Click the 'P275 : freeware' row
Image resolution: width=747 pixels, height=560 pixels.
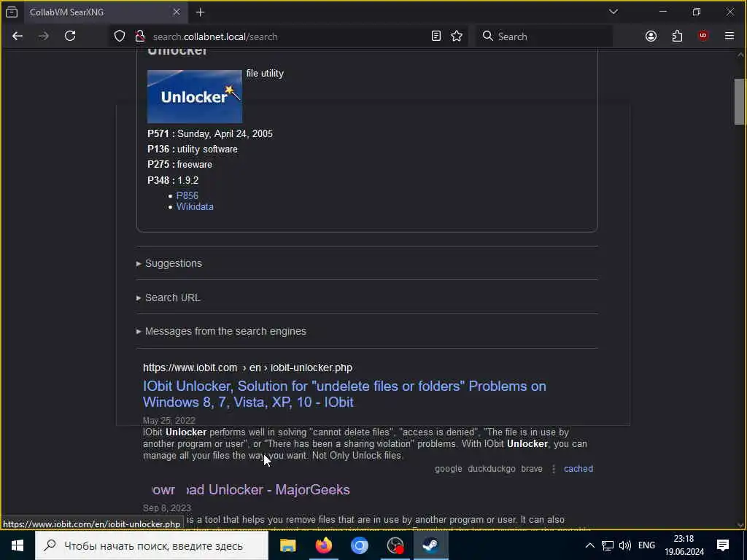click(179, 164)
